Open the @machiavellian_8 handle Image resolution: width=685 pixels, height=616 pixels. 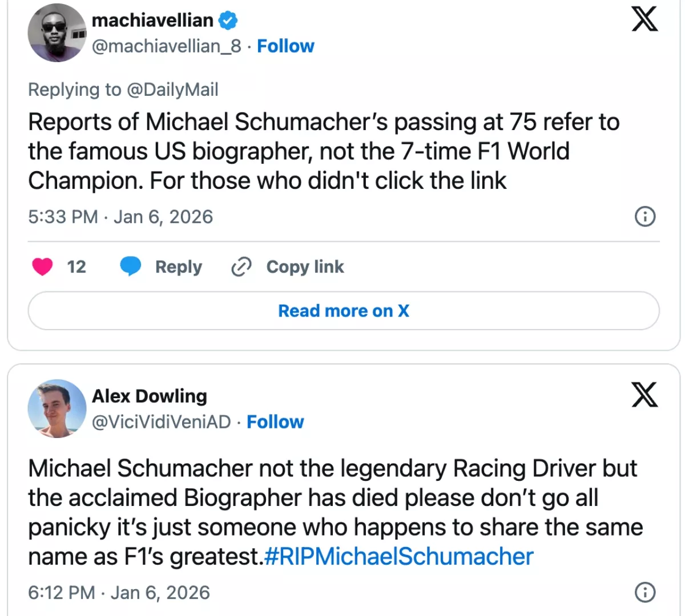coord(167,46)
